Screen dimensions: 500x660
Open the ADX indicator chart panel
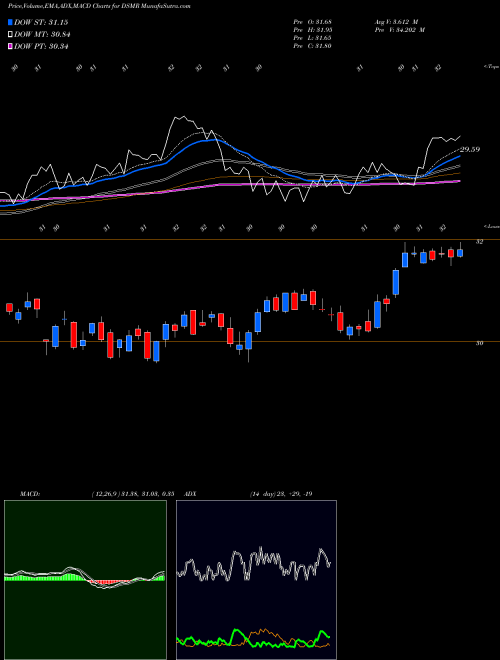point(256,580)
